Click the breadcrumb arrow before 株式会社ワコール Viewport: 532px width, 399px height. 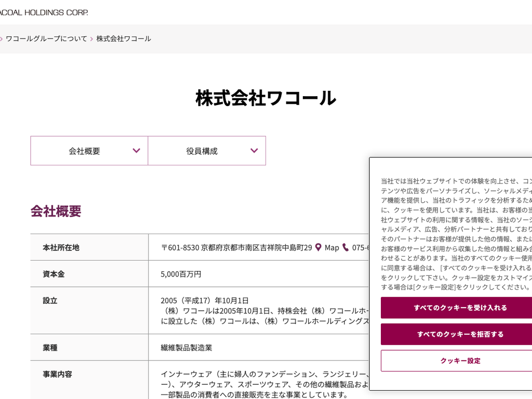92,39
